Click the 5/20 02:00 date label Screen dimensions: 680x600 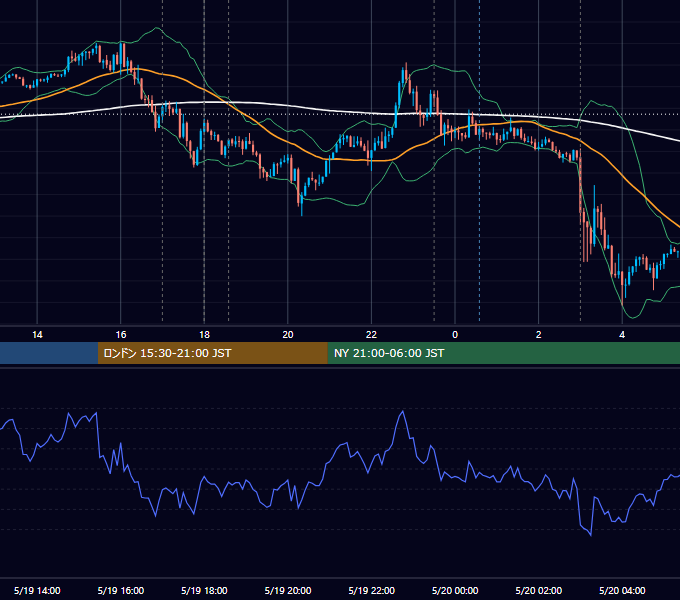pos(539,590)
